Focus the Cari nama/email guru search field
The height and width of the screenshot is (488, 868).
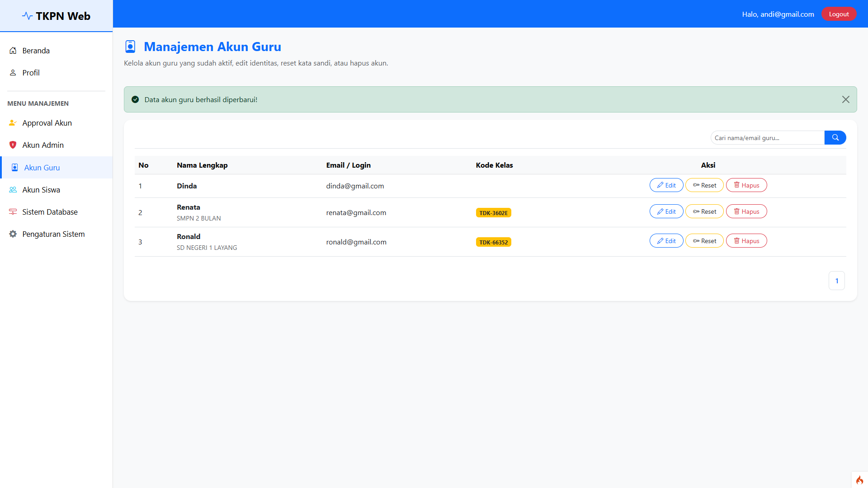coord(767,138)
